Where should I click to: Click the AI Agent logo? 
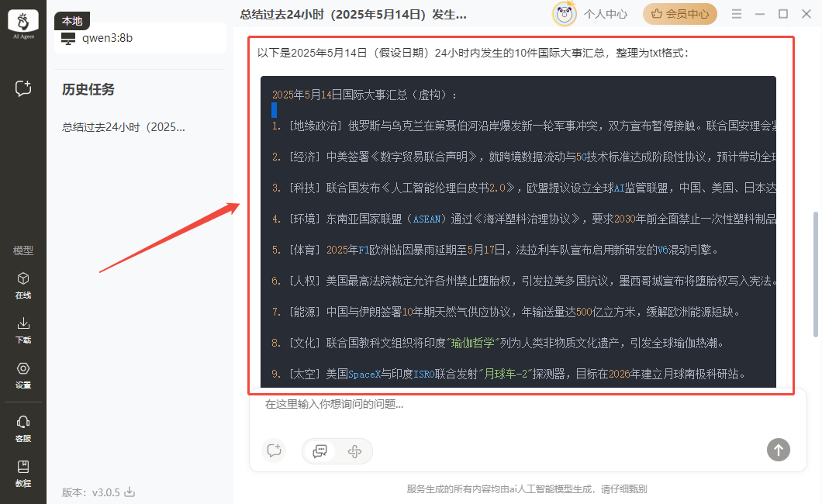click(23, 25)
